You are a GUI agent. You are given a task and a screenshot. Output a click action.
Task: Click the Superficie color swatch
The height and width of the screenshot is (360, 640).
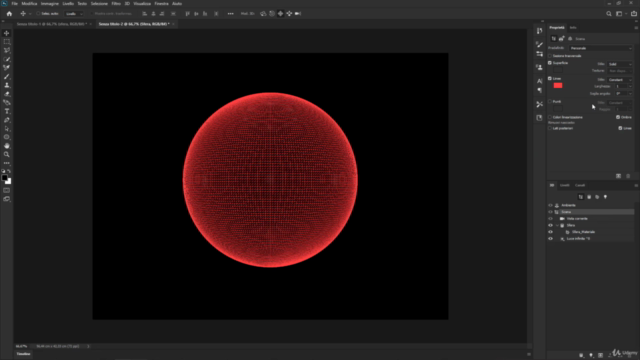pos(558,70)
